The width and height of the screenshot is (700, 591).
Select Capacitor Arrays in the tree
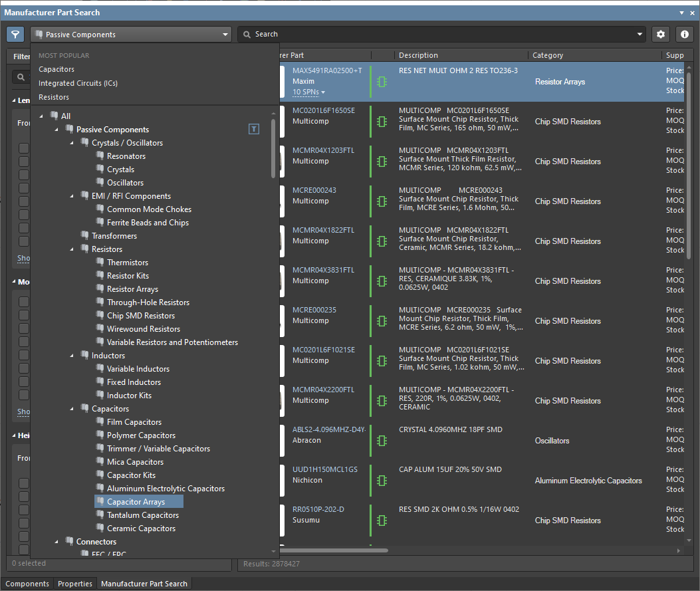pyautogui.click(x=139, y=502)
